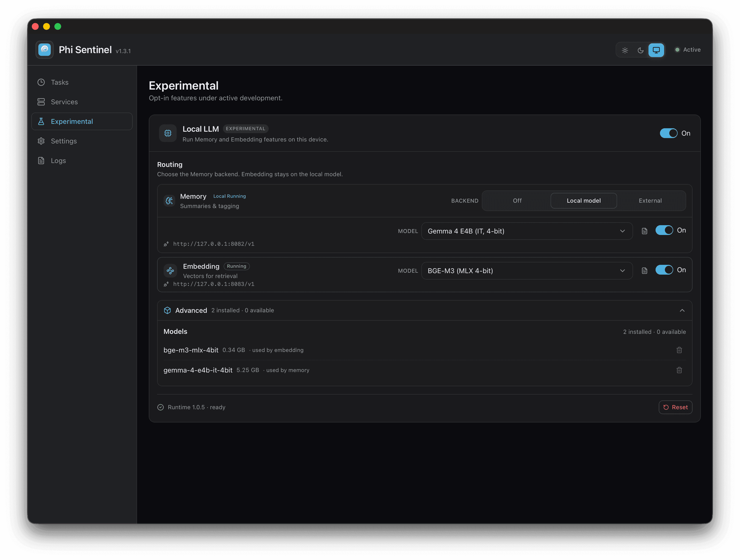Screen dimensions: 740x560
Task: Disable the Embedding model toggle
Action: [664, 270]
